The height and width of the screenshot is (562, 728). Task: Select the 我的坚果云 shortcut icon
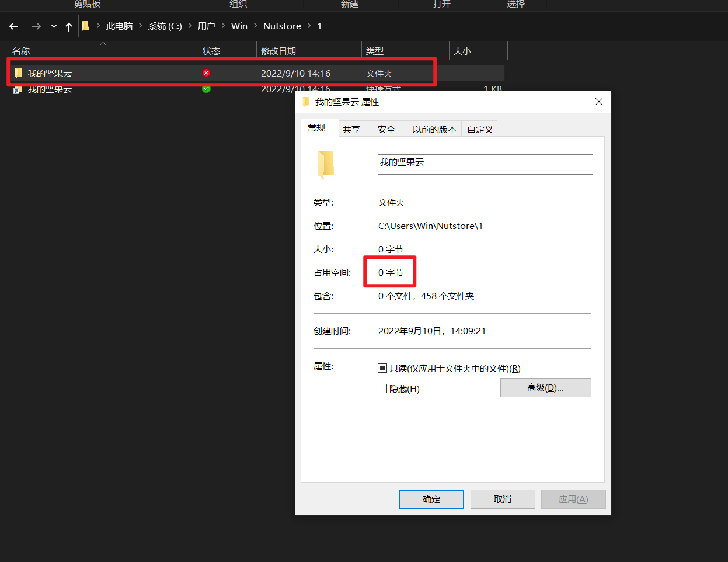point(18,89)
